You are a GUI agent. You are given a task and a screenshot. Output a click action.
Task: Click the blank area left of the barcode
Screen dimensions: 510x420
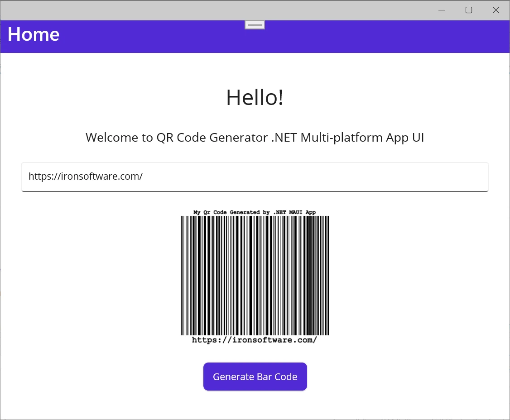(100, 275)
